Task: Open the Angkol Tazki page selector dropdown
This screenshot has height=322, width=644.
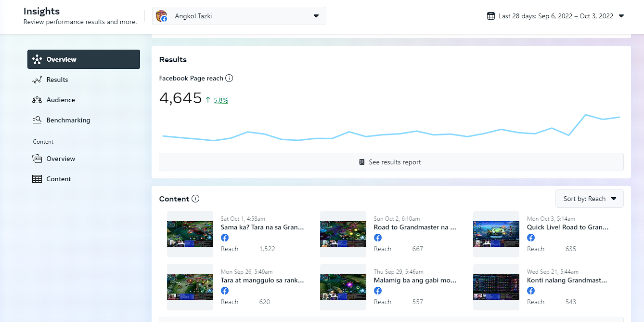Action: point(239,16)
